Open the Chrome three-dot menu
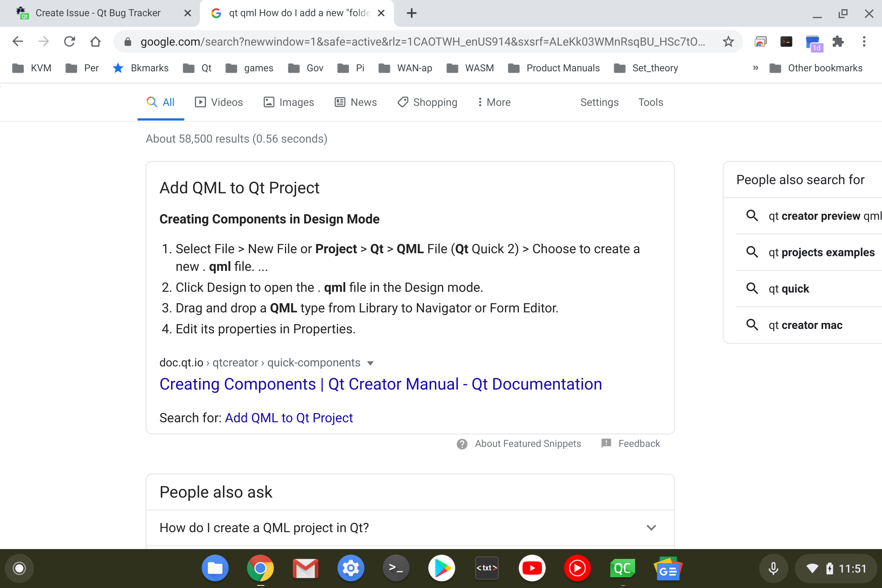 point(864,41)
